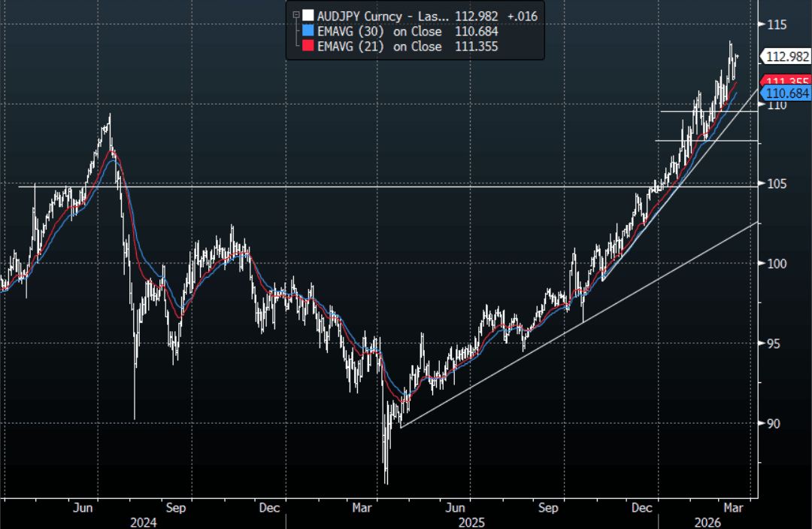This screenshot has height=529, width=812.
Task: Click the 90 label on price axis
Action: pos(773,423)
